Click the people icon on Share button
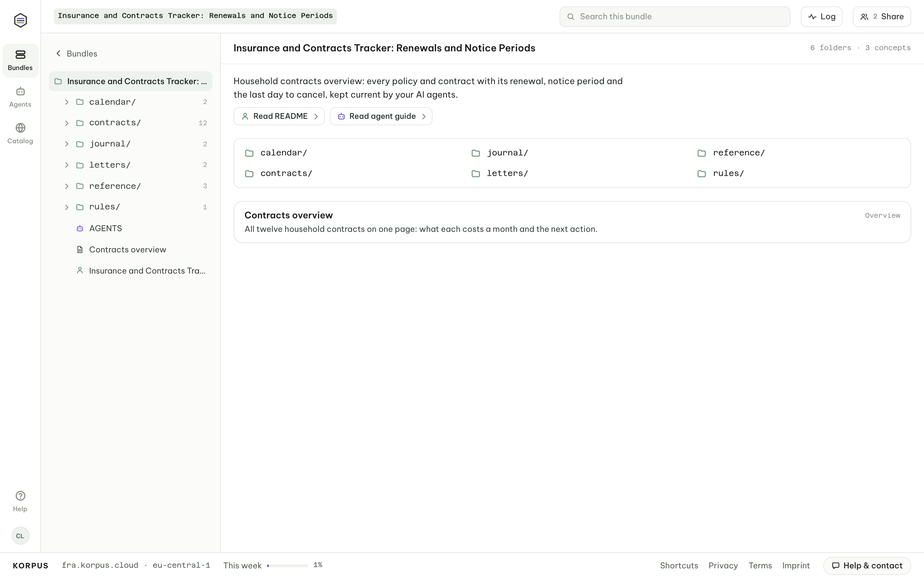The width and height of the screenshot is (924, 578). (864, 17)
